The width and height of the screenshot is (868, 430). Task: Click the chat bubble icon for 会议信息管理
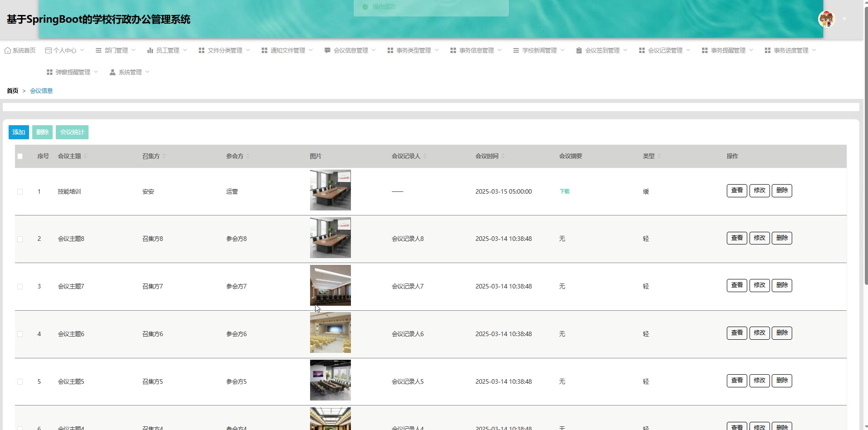coord(327,50)
